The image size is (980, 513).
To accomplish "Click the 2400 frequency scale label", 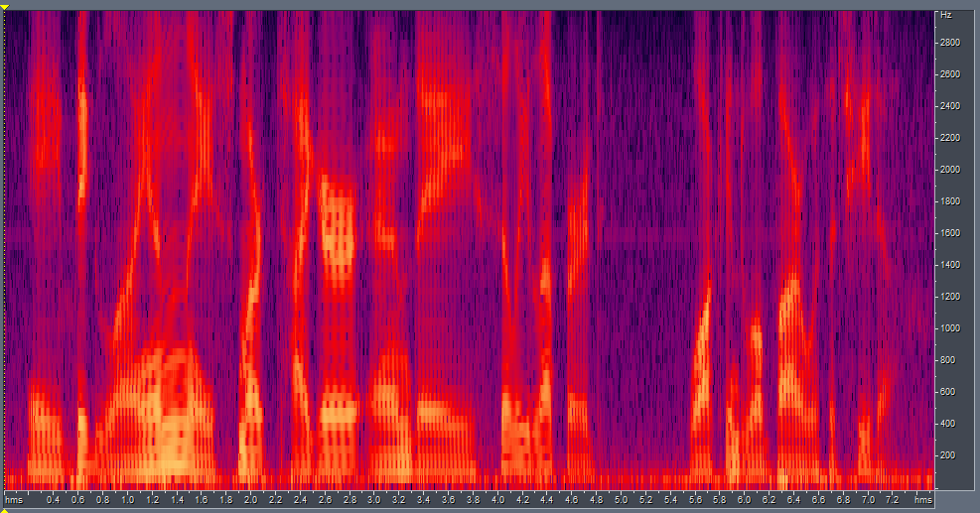I will (x=949, y=106).
